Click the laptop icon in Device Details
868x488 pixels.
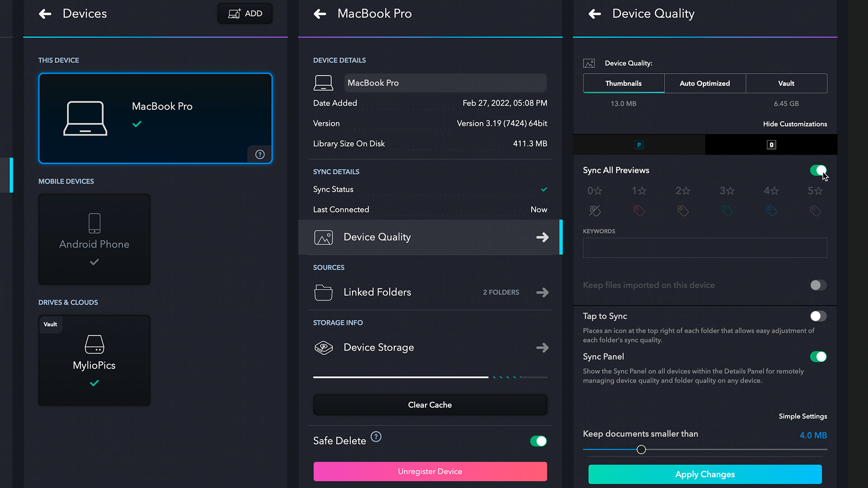tap(324, 83)
